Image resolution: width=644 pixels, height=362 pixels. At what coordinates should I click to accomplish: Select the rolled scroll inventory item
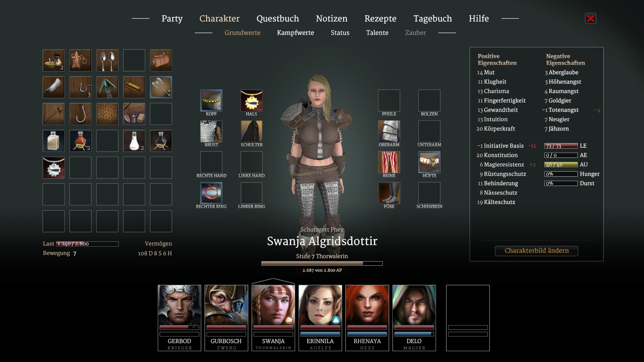(x=134, y=87)
